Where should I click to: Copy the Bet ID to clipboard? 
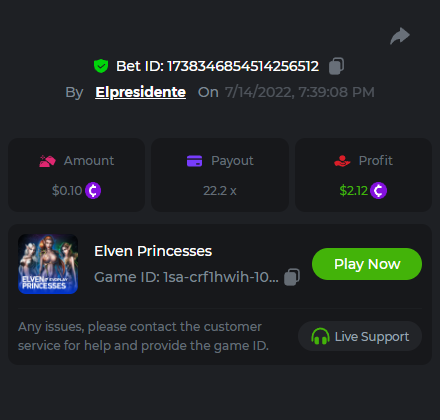click(336, 66)
